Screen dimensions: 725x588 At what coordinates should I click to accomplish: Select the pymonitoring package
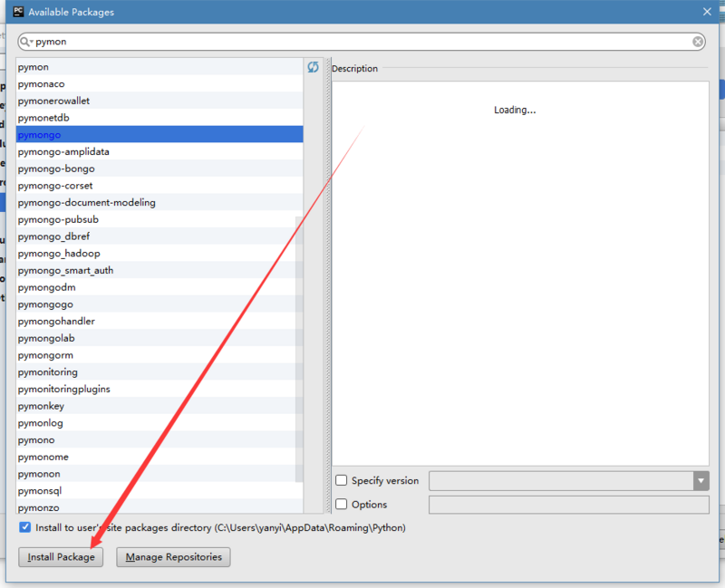click(x=159, y=372)
